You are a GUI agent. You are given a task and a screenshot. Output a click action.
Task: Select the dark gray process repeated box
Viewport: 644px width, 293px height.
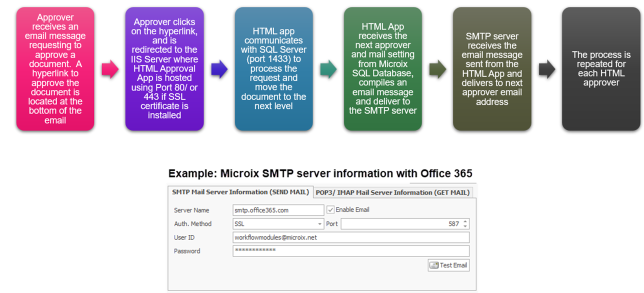click(x=601, y=69)
